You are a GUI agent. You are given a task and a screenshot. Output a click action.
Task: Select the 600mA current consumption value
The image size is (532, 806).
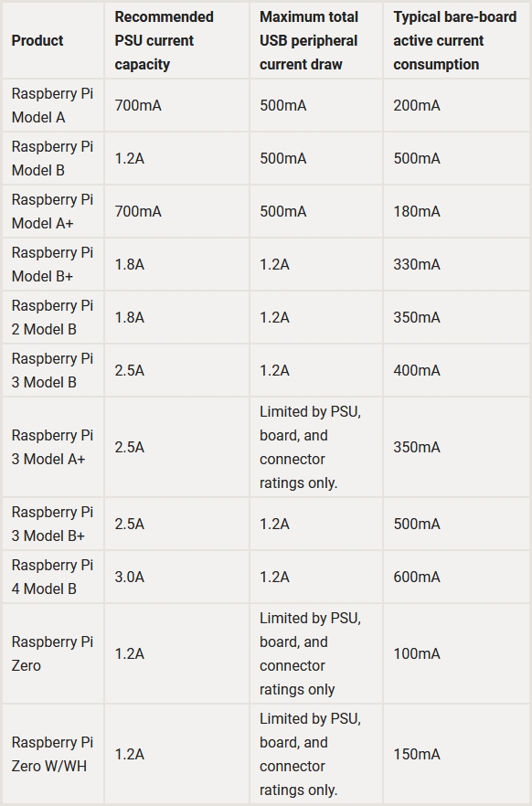(417, 577)
